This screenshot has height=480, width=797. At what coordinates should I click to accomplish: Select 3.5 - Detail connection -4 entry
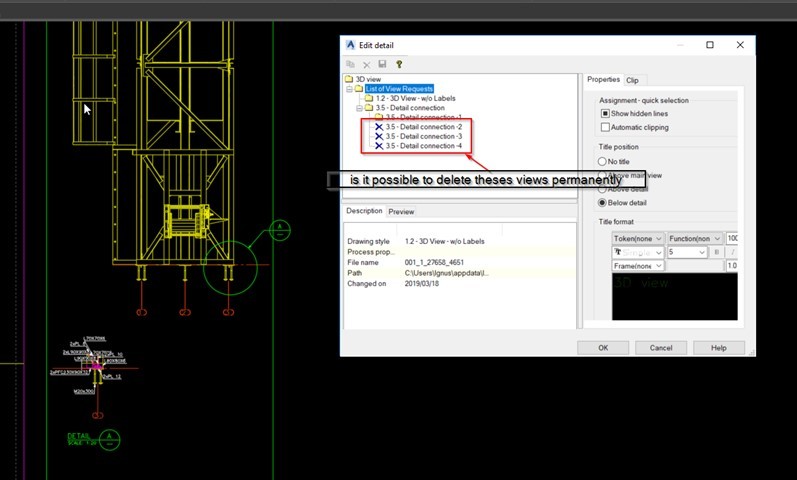point(423,146)
